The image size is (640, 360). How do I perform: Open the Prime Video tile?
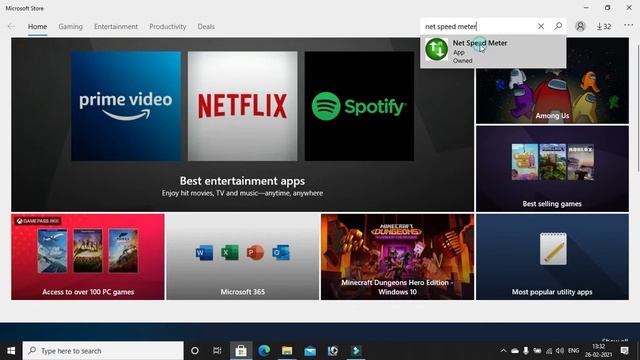pyautogui.click(x=126, y=106)
